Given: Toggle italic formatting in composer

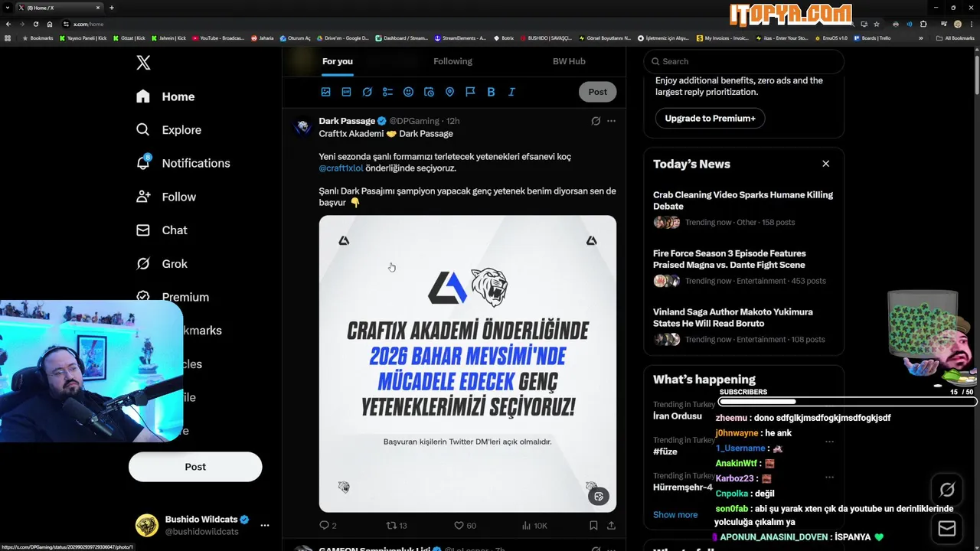Looking at the screenshot, I should pyautogui.click(x=511, y=92).
